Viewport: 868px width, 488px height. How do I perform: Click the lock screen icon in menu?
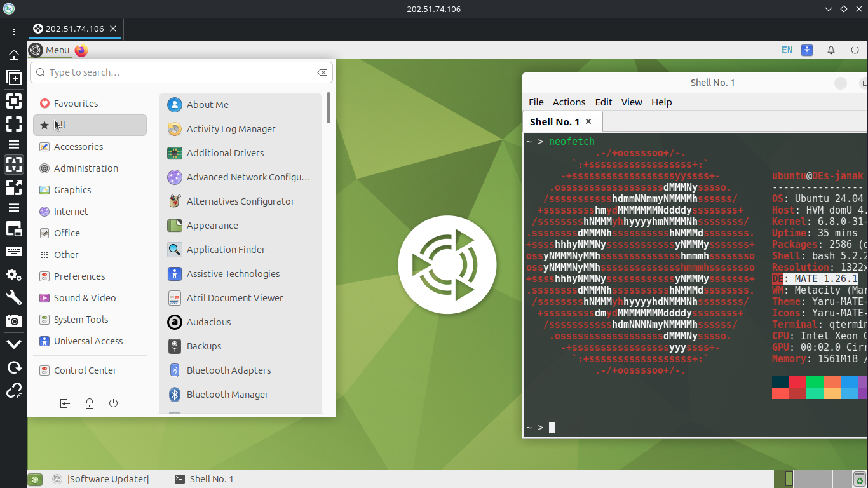click(x=90, y=403)
